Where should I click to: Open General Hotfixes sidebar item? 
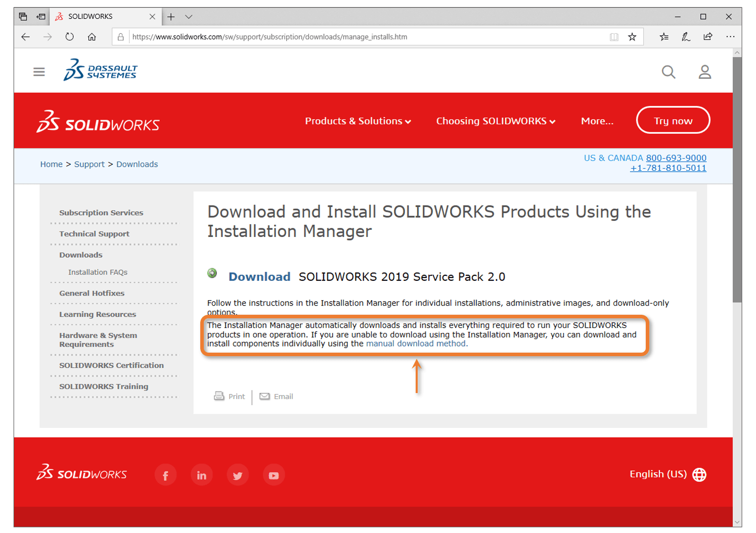click(92, 293)
